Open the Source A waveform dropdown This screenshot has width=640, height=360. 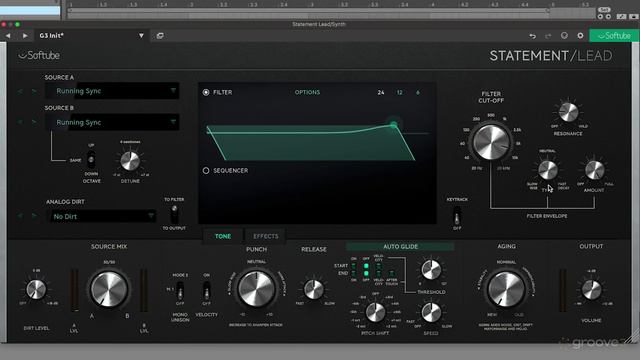[112, 91]
